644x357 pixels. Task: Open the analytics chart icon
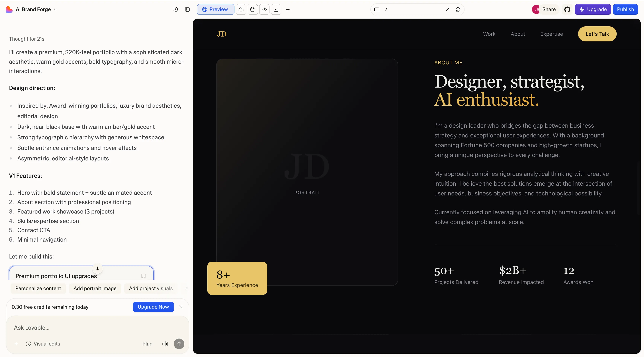276,9
